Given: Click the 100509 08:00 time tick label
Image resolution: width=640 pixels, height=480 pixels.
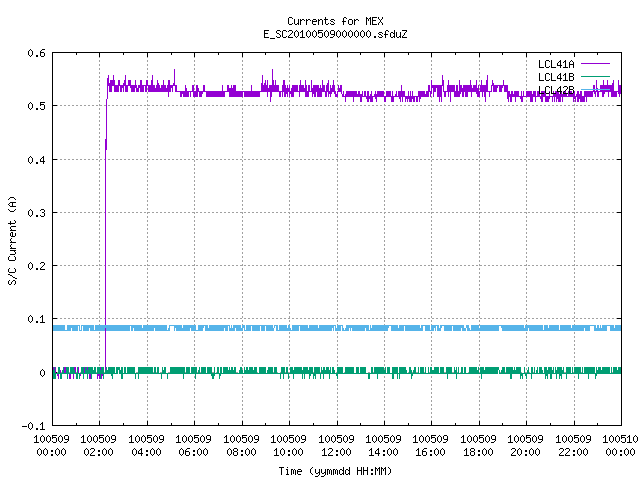Looking at the screenshot, I should pos(242,446).
